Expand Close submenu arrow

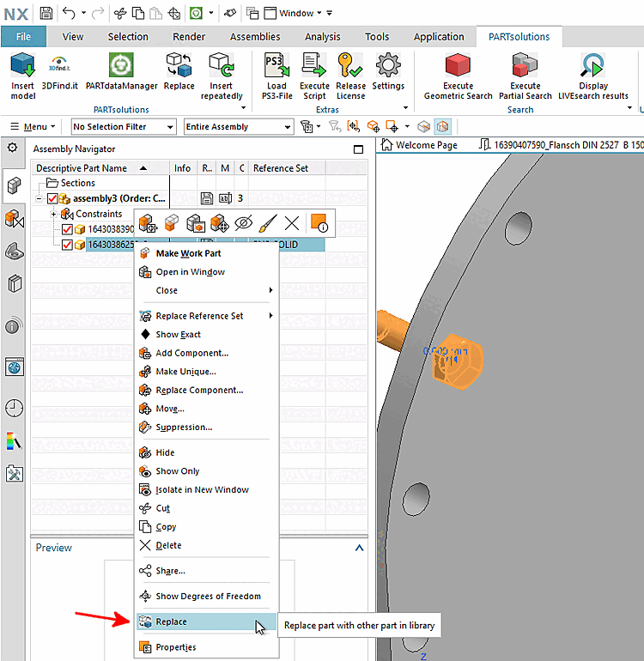(270, 290)
